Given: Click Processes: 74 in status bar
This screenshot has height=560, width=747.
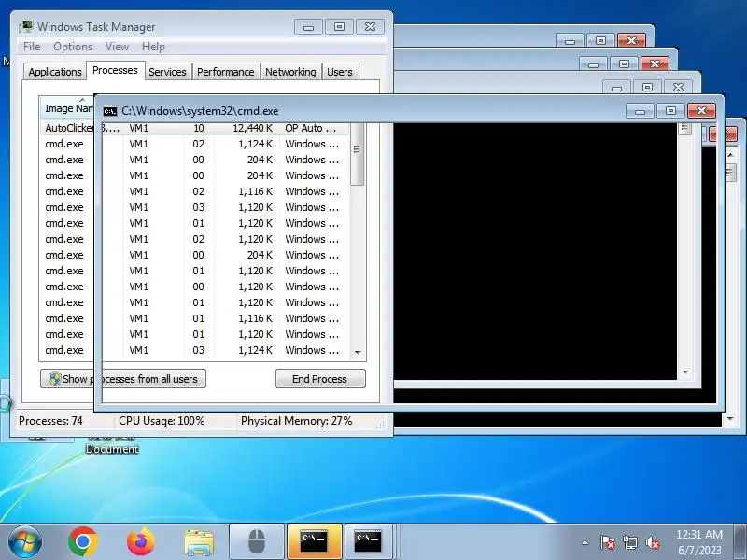Looking at the screenshot, I should tap(50, 421).
